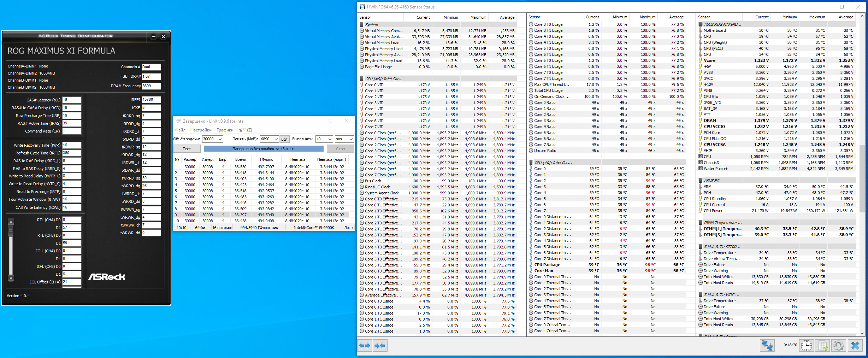
Task: Click the 0:18:20 elapsed time in HWiNFO
Action: click(x=790, y=345)
